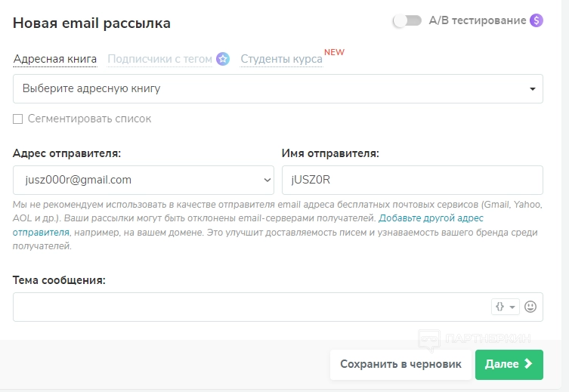Screen dimensions: 569x392
Task: Switch to the Адресная книга tab
Action: [55, 59]
